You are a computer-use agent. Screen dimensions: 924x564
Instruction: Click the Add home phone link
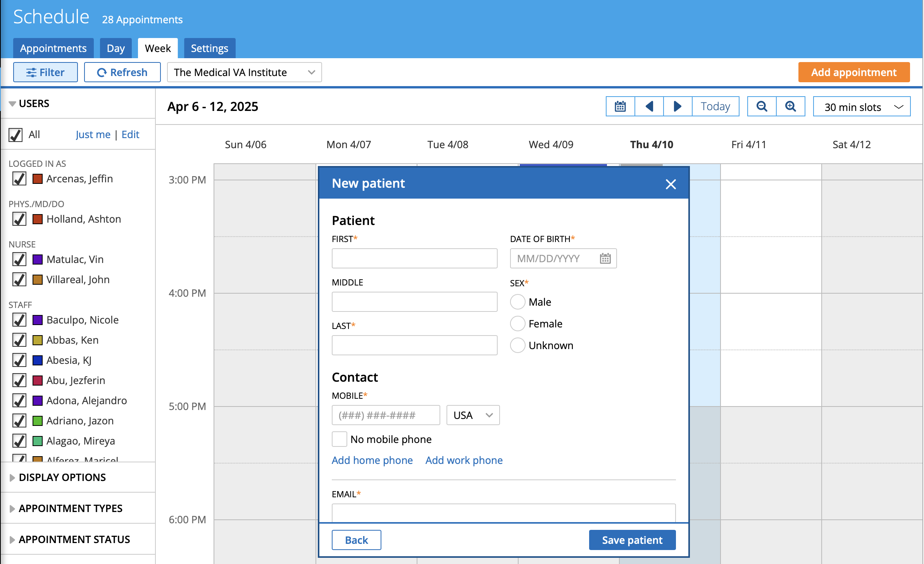tap(372, 460)
